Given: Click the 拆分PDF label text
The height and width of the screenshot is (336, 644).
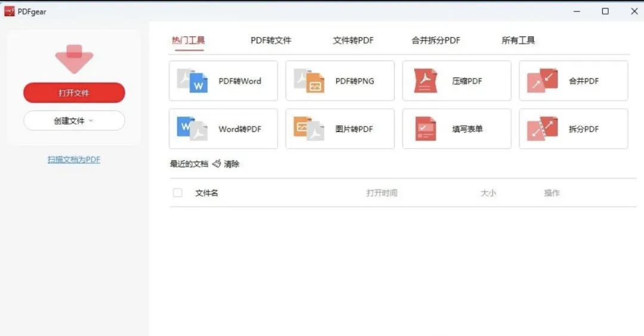Looking at the screenshot, I should click(584, 129).
